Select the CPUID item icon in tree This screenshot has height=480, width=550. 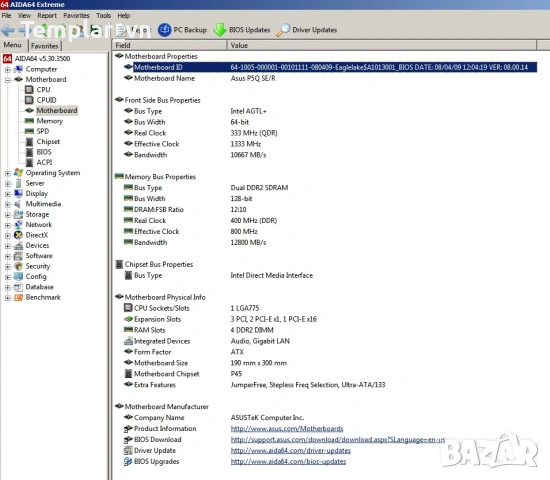pyautogui.click(x=29, y=100)
